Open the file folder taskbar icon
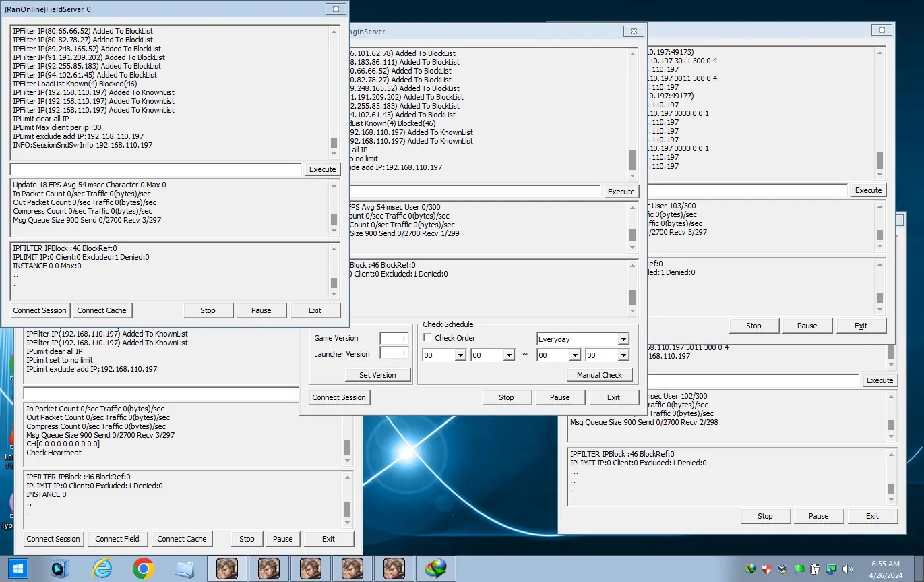 (x=185, y=569)
